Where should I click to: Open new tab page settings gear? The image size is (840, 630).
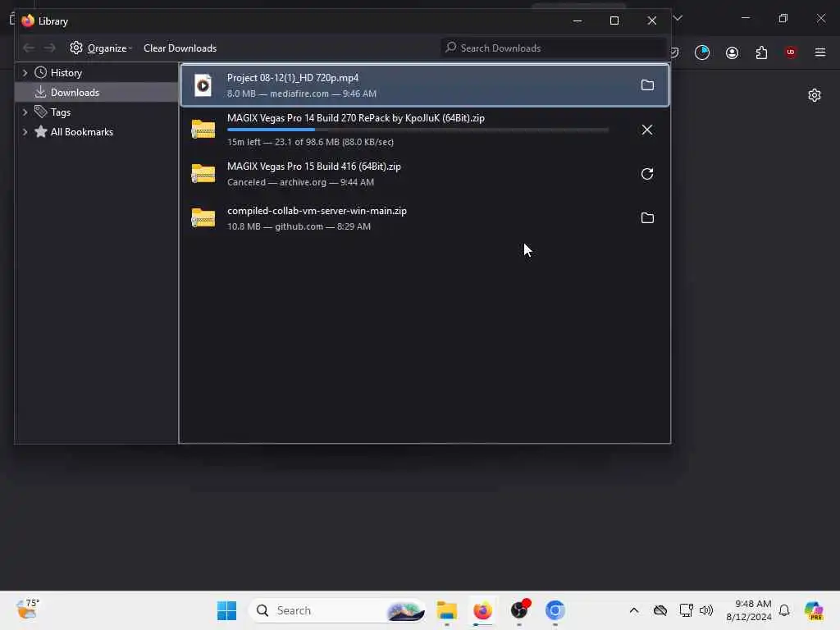[815, 95]
